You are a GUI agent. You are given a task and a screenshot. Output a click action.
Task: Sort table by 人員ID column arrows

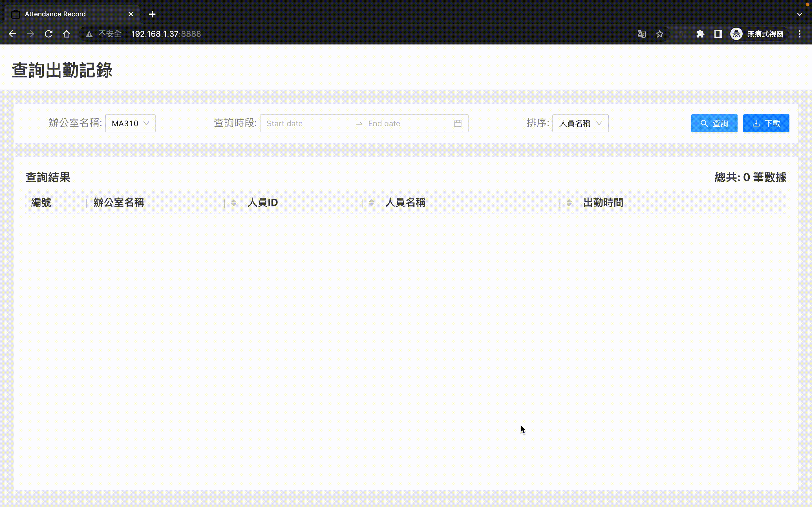point(371,203)
